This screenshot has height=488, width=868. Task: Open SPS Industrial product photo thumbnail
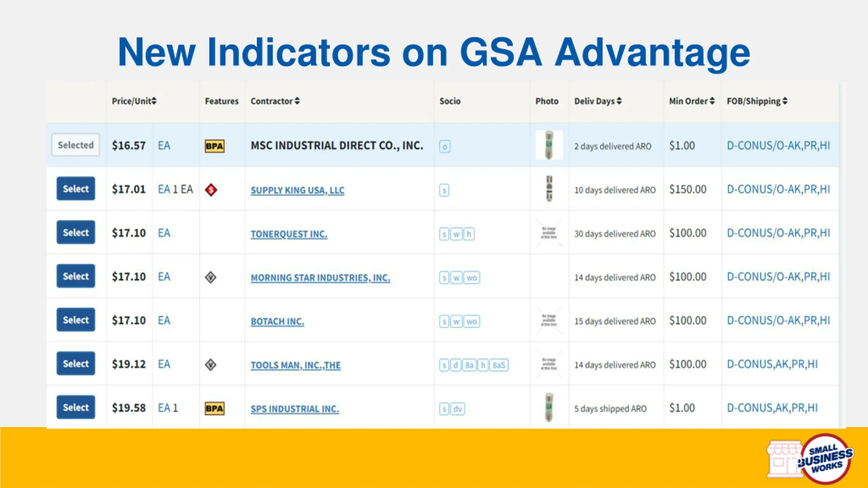coord(549,407)
